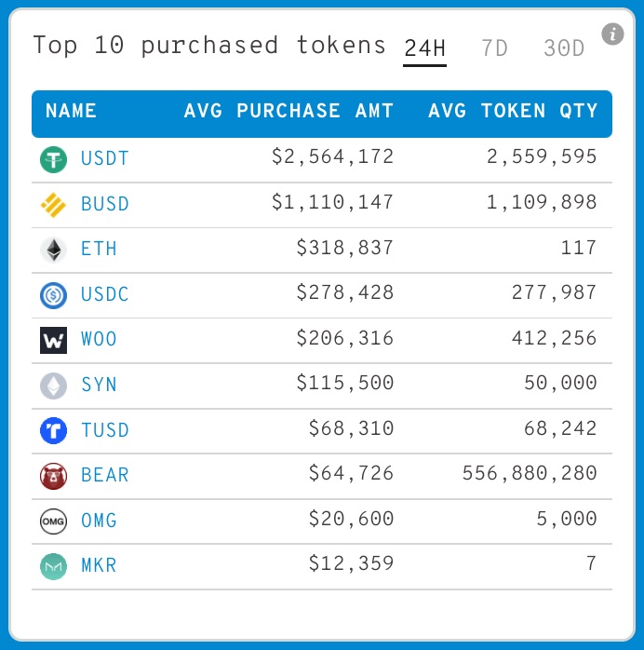Switch to the 7D timeframe tab

pos(494,48)
